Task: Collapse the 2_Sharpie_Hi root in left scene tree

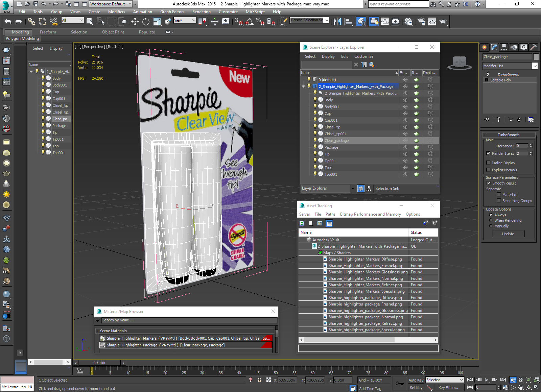Action: [31, 71]
